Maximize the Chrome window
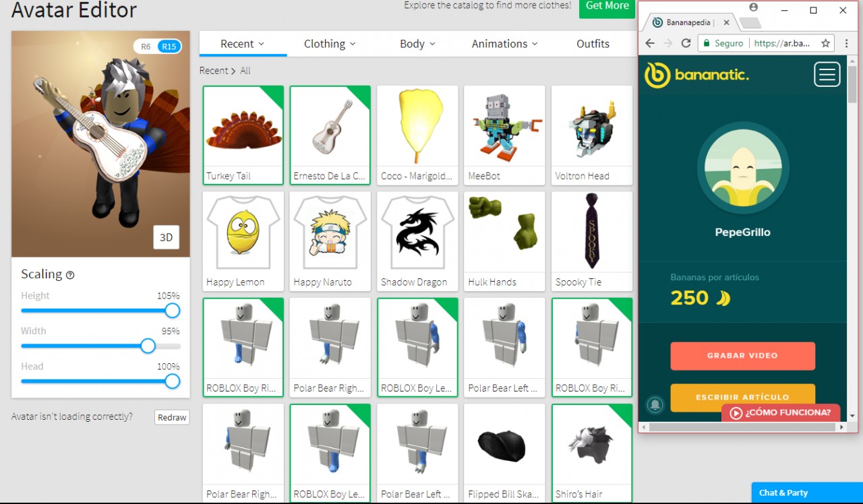 pos(813,10)
